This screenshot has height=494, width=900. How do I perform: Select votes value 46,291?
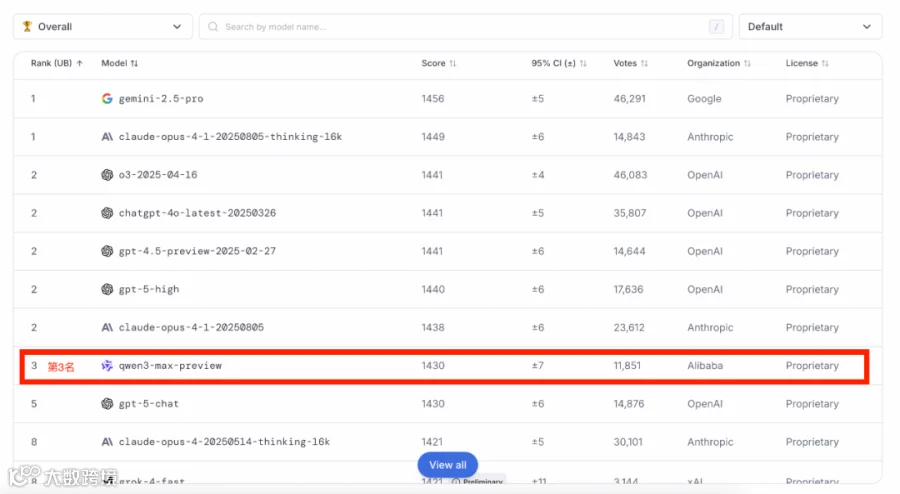tap(630, 99)
